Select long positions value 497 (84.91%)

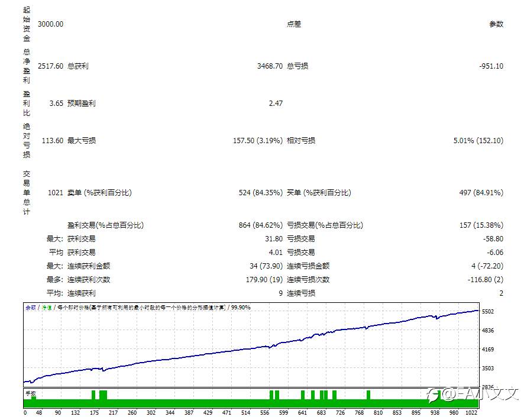pos(481,193)
